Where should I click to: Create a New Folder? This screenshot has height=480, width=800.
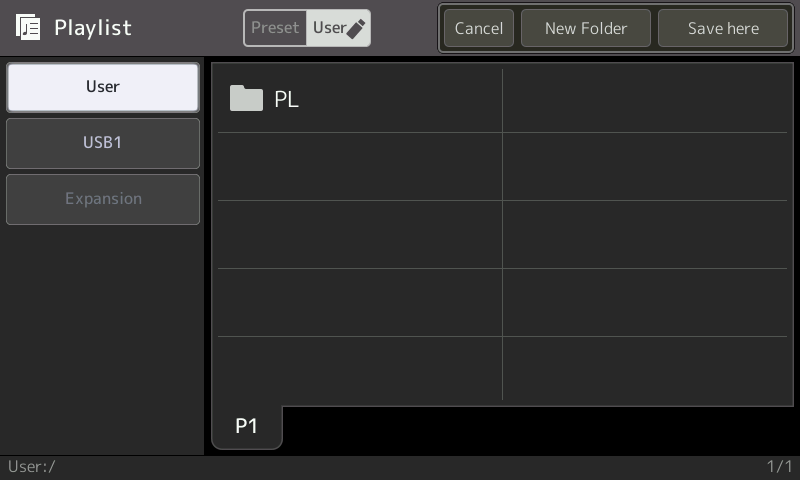tap(586, 28)
